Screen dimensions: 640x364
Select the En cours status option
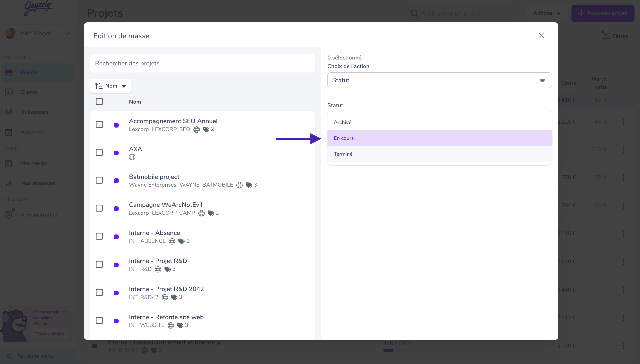point(439,138)
